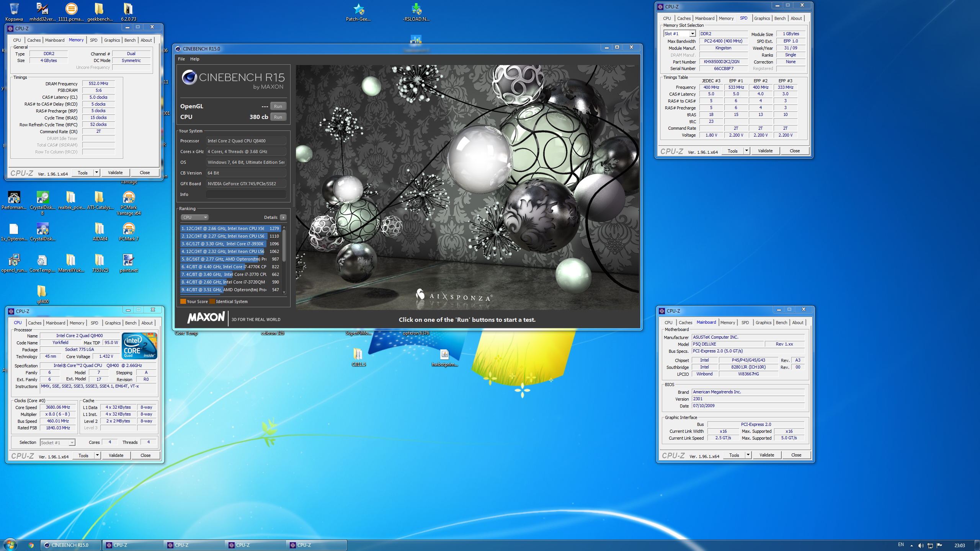This screenshot has height=551, width=980.
Task: Switch to Caches tab in bottom-left CPU-Z window
Action: click(34, 323)
